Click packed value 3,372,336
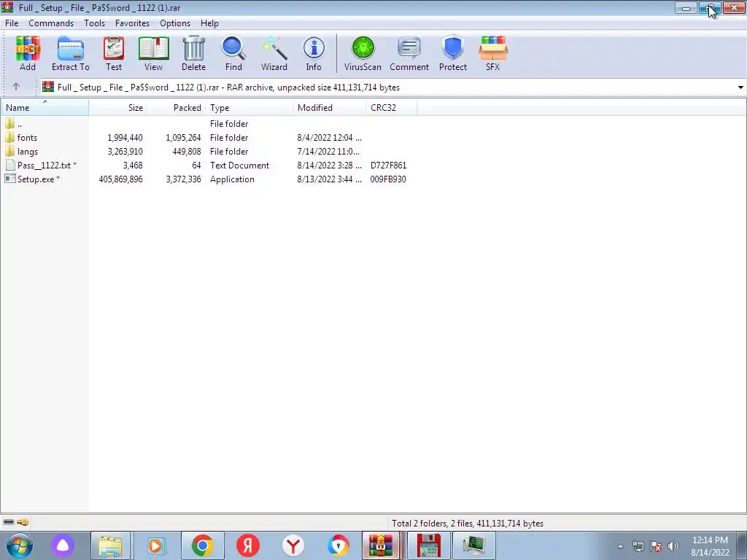This screenshot has height=560, width=747. [183, 179]
